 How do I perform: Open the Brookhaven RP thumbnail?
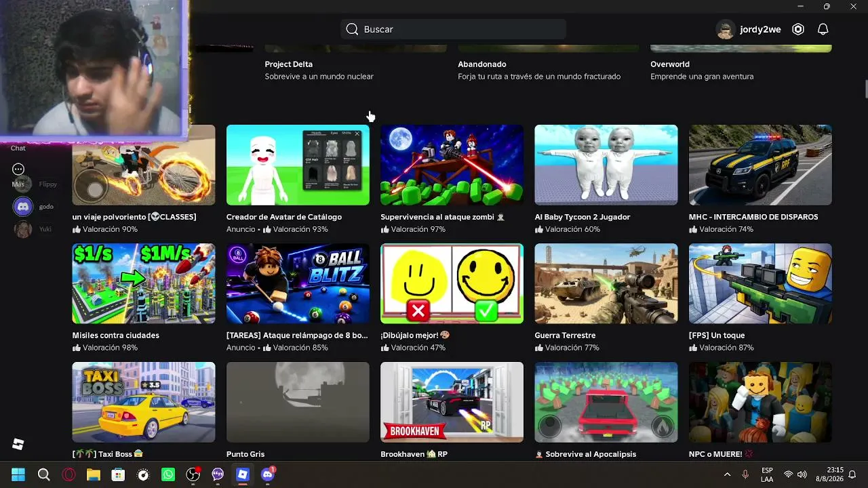pyautogui.click(x=452, y=402)
